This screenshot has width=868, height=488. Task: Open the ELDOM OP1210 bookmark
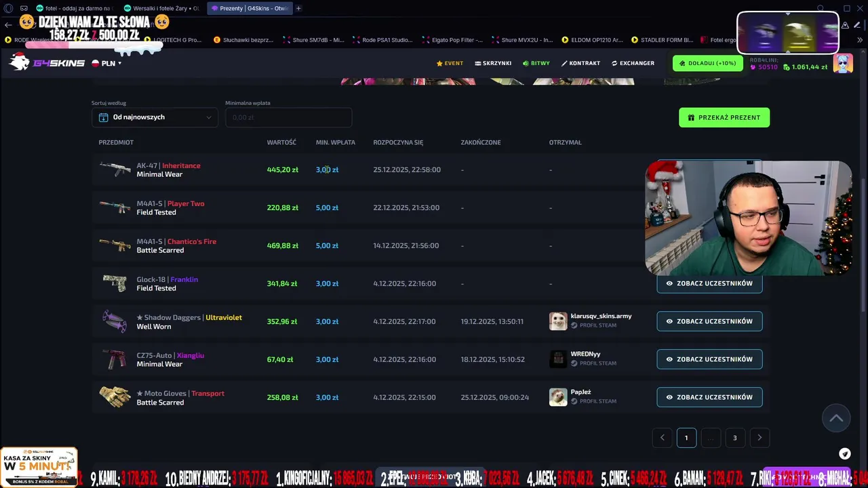point(592,40)
